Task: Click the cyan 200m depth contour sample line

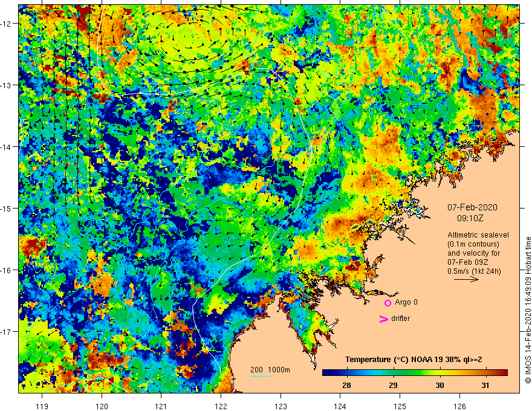Action: click(261, 376)
